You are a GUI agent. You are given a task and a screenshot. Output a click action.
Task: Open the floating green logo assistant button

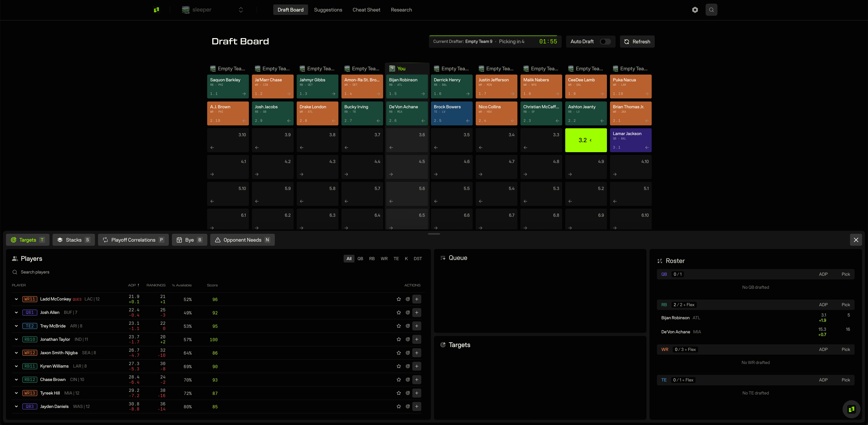tap(852, 409)
